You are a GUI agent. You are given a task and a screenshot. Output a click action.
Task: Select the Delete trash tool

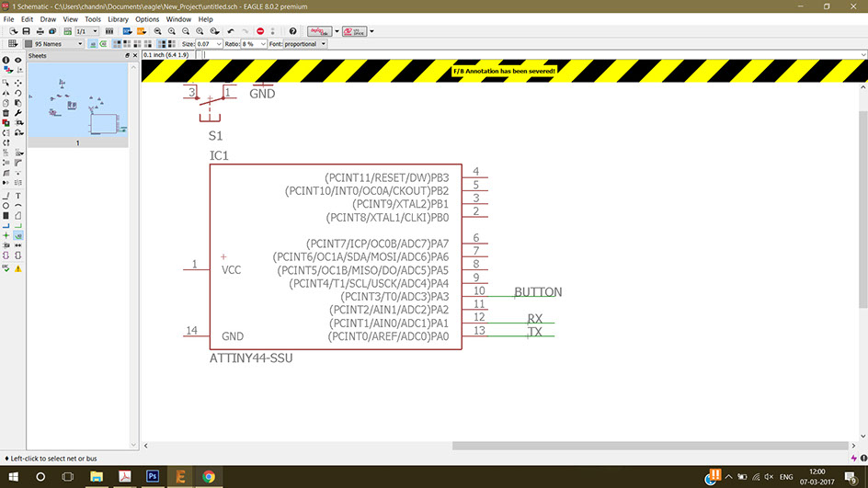(6, 113)
